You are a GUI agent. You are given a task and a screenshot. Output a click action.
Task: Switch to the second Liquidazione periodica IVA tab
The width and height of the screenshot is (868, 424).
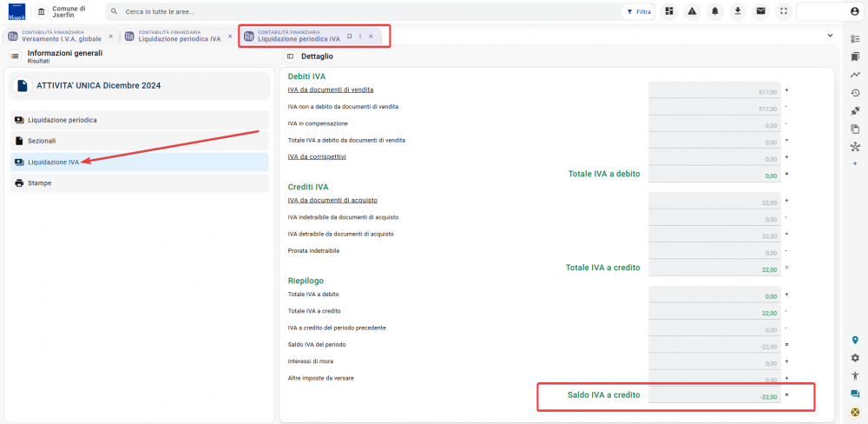(x=180, y=36)
